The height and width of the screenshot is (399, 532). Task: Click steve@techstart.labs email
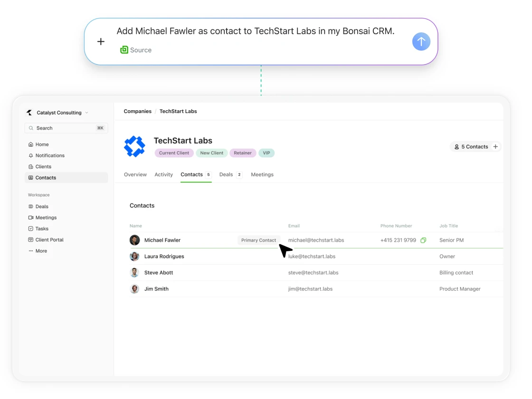coord(313,273)
